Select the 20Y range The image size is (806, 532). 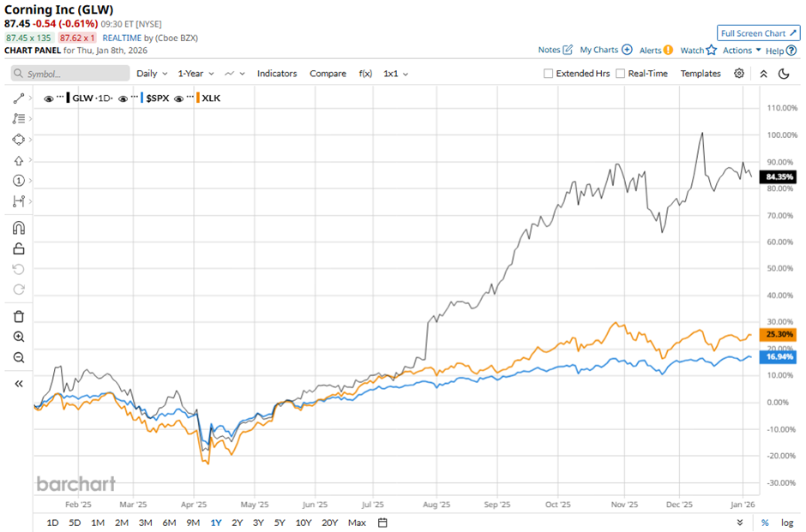pos(329,523)
